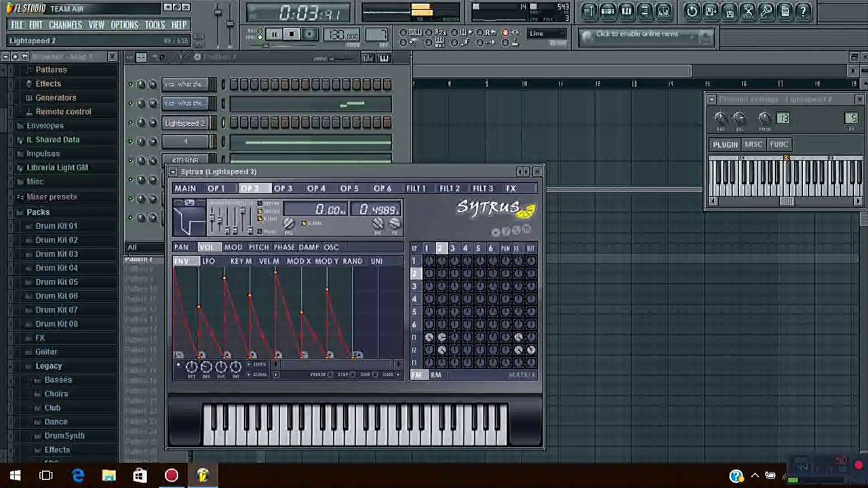Open the FILE menu
Screen dimensions: 868x488
coord(17,25)
